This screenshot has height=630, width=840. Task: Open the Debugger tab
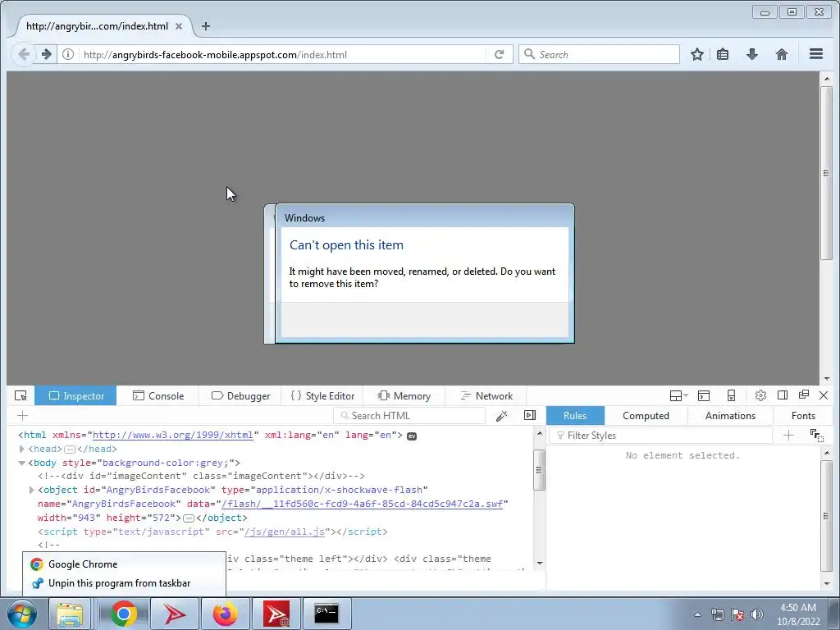coord(240,396)
